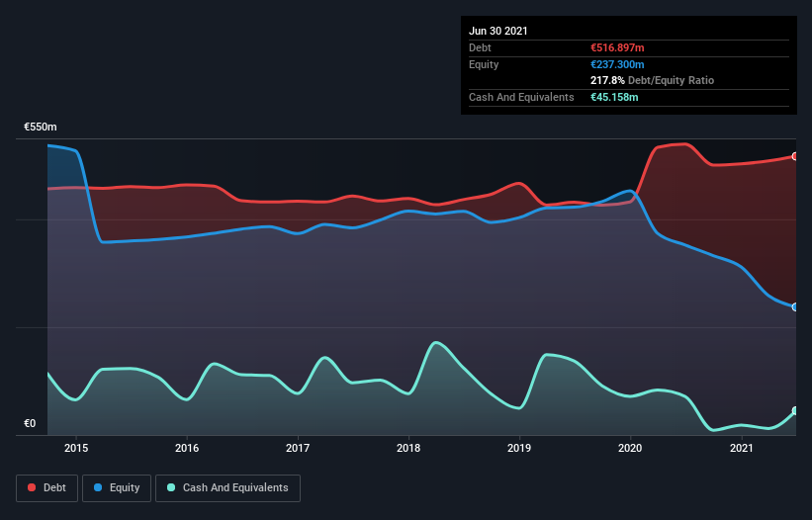Click the 217.8% Debt/Equity Ratio text

point(652,80)
